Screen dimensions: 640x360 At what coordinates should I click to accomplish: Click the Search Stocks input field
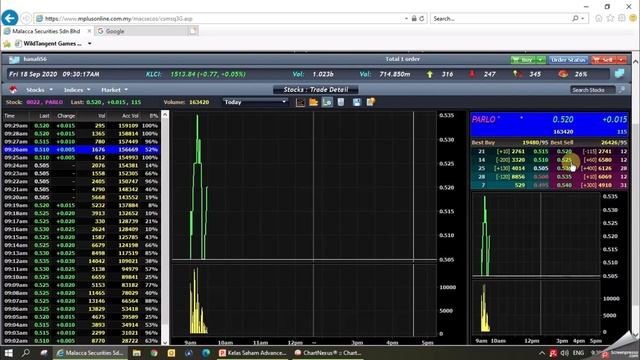[x=592, y=90]
